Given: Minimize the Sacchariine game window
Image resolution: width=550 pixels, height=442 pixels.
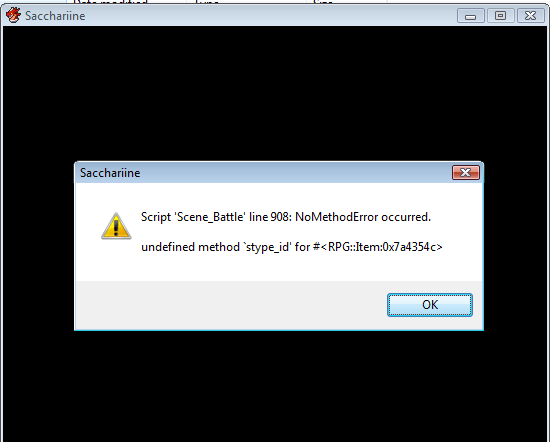Looking at the screenshot, I should [x=471, y=16].
